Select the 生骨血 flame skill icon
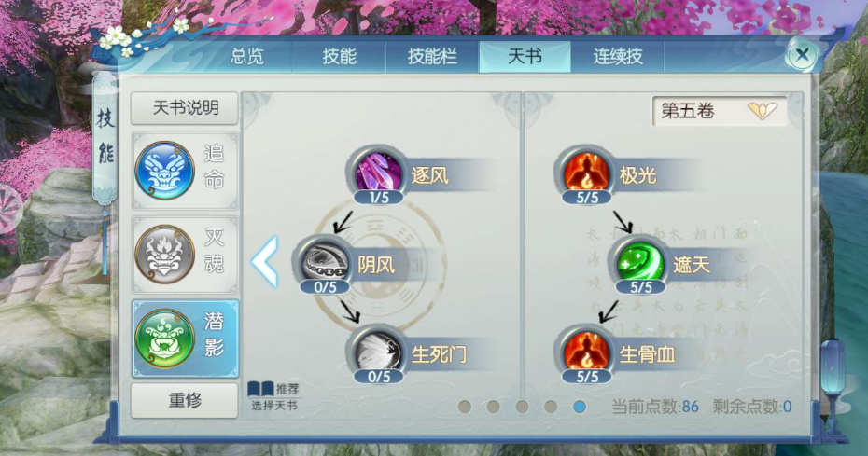Screen dimensions: 868x456 (587, 352)
